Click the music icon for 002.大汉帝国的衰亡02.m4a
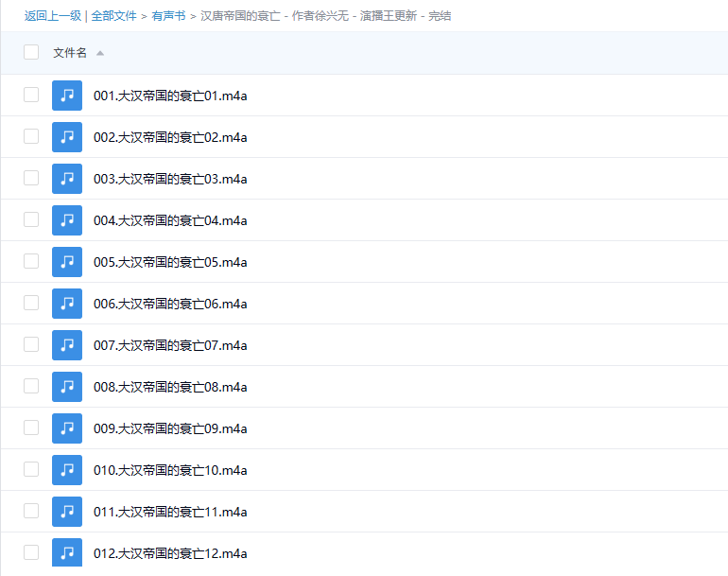The image size is (728, 576). pyautogui.click(x=67, y=137)
